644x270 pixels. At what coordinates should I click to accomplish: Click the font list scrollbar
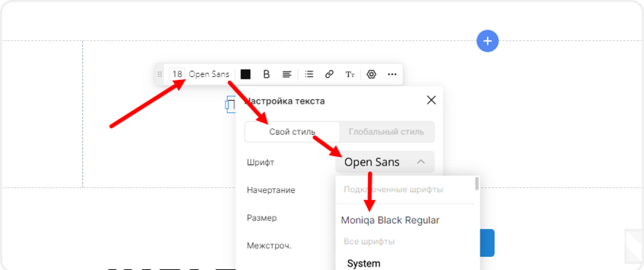477,184
